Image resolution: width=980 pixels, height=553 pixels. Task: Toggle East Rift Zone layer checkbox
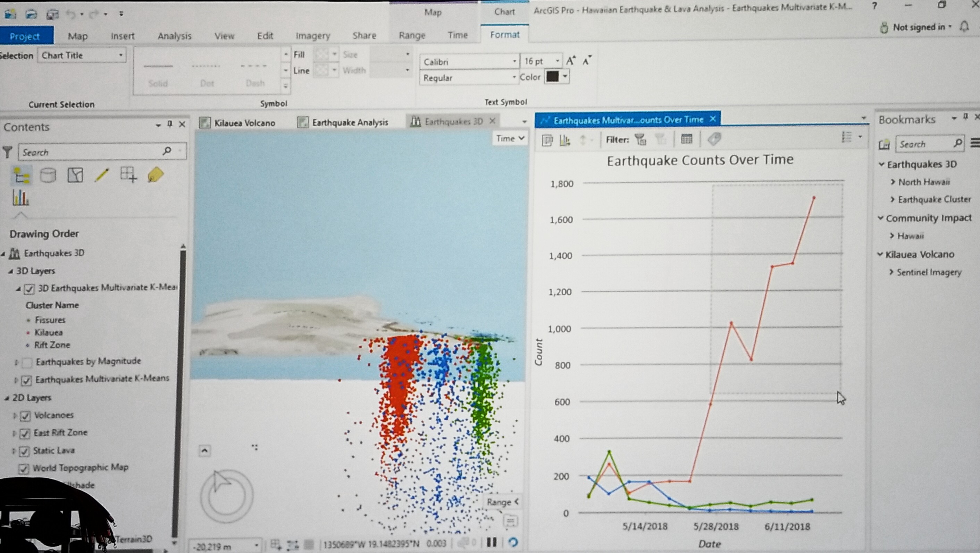[25, 434]
